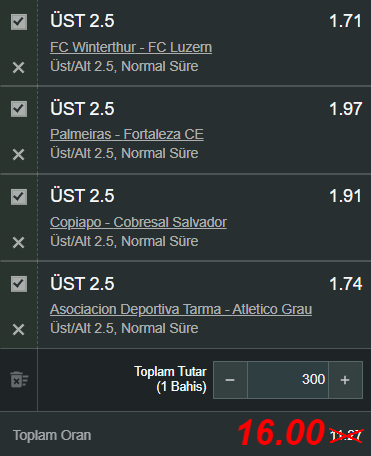Remove the Palmeiras - Fortaleza CE bet
This screenshot has height=456, width=371.
pos(18,154)
